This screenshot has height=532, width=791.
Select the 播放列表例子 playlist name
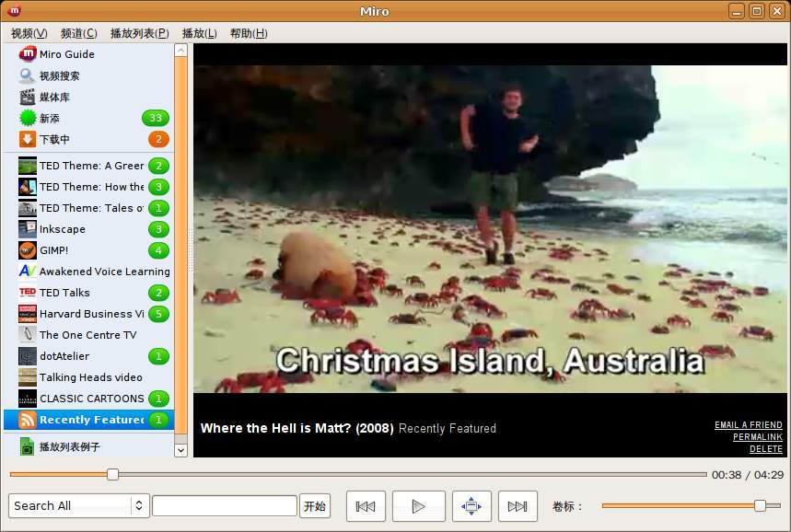tap(70, 446)
